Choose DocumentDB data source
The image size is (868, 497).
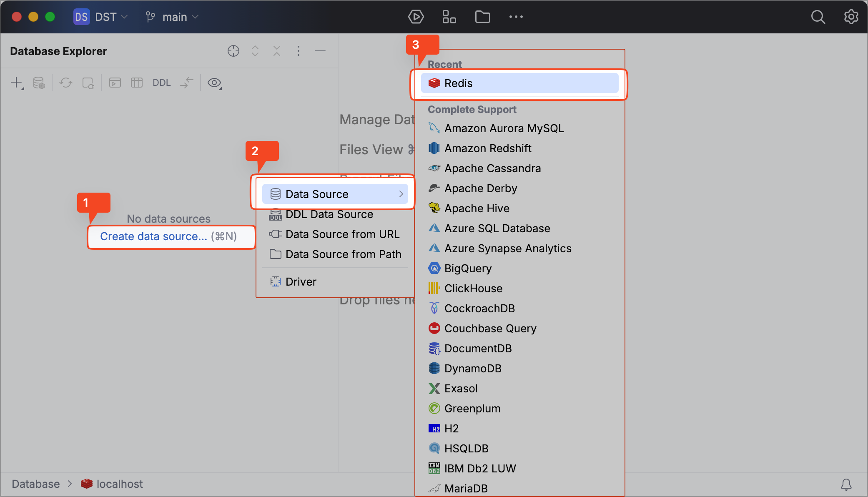519,349
